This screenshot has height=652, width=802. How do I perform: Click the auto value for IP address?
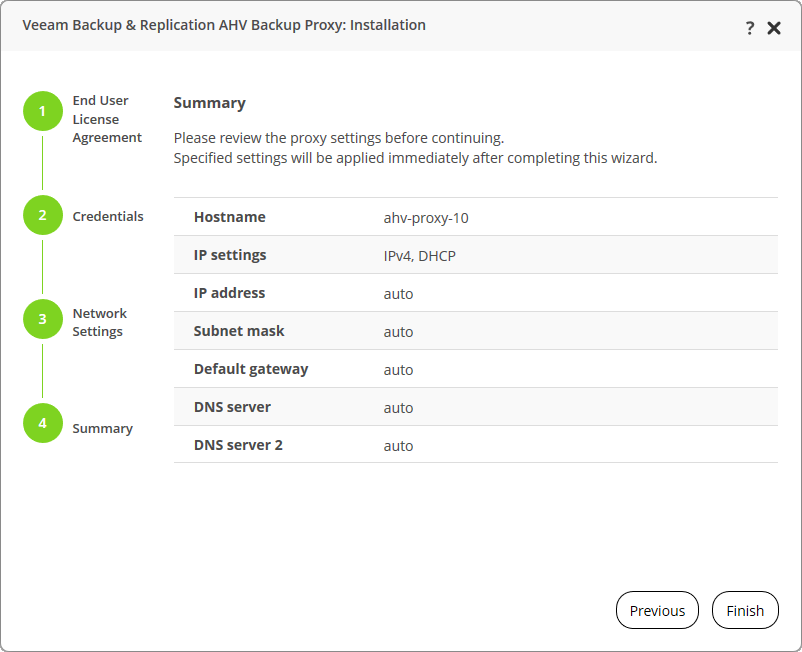398,294
